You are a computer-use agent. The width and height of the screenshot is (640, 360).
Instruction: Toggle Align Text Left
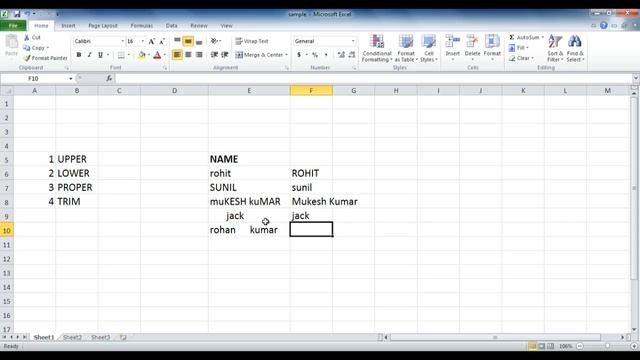(177, 55)
